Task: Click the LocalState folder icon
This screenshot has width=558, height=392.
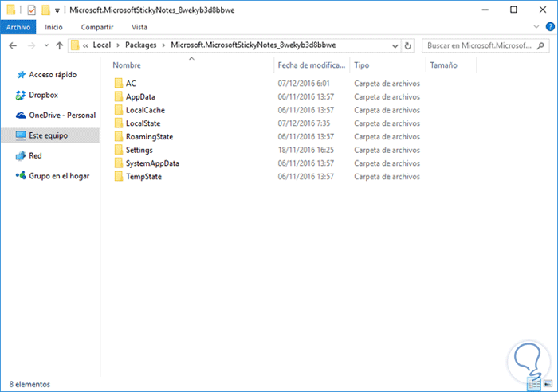Action: (119, 123)
